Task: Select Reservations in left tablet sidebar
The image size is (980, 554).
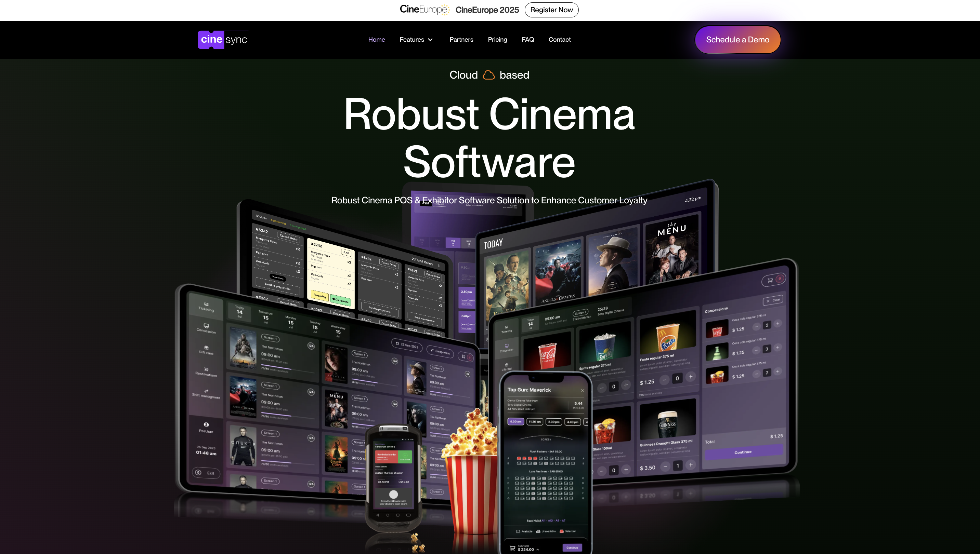Action: coord(206,372)
